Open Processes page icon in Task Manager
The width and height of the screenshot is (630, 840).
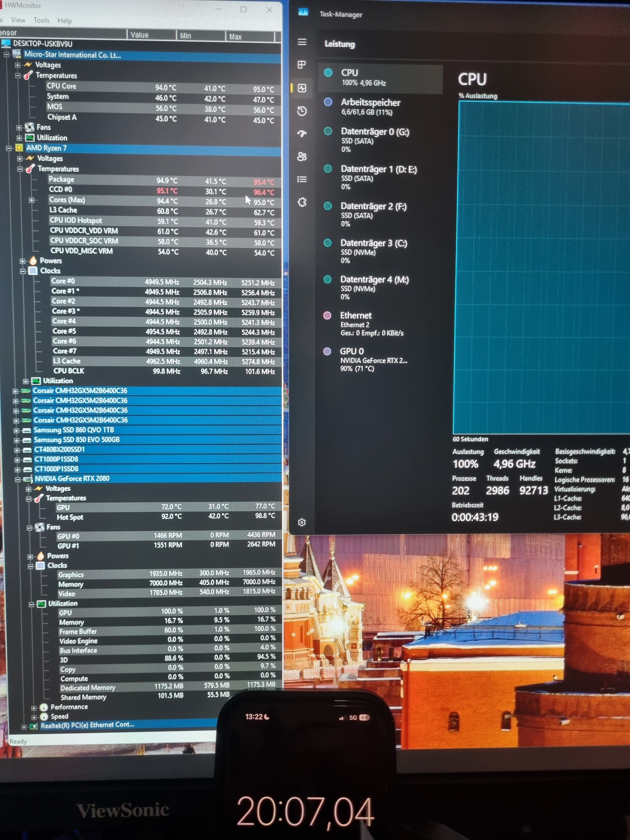pos(302,65)
